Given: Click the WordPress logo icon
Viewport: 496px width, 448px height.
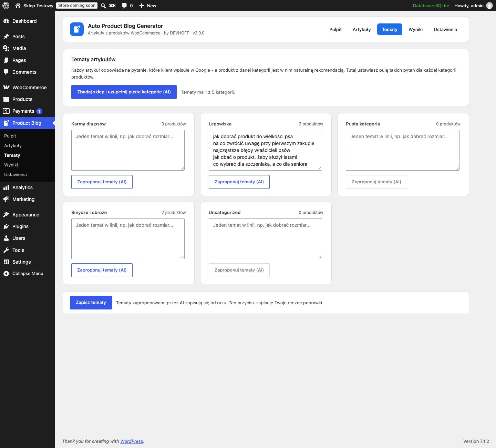Looking at the screenshot, I should [x=6, y=6].
